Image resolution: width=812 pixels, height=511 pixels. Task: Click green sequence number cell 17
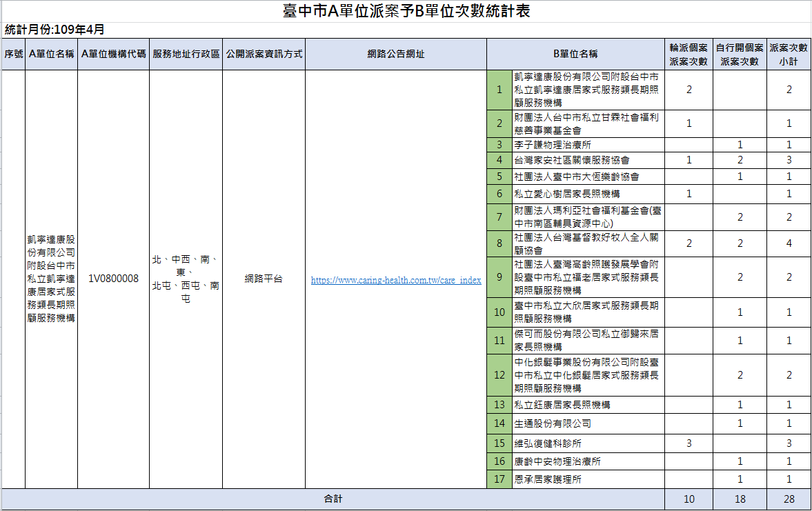499,479
